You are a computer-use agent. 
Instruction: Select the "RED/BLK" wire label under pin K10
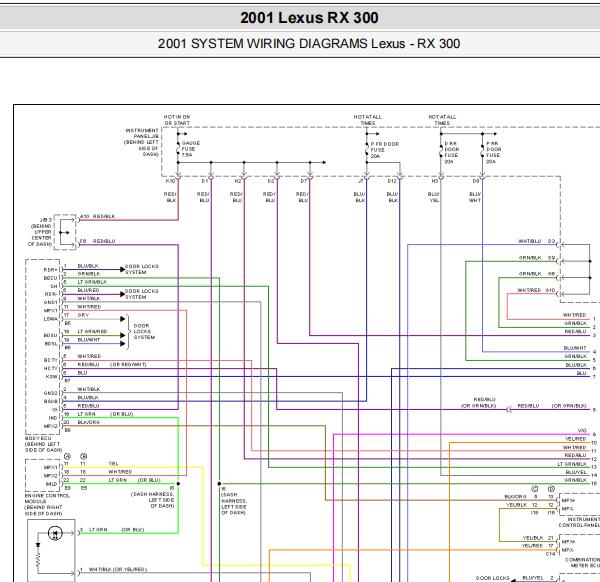tap(170, 197)
